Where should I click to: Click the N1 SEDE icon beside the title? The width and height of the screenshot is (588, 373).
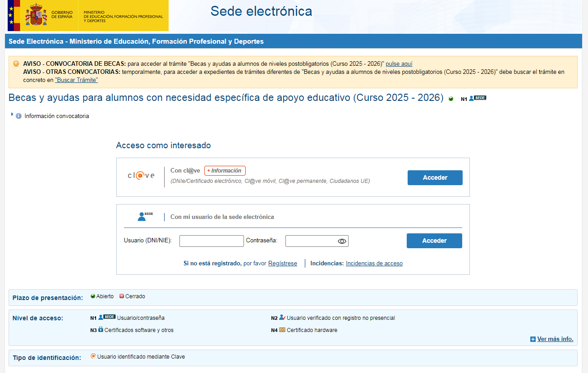coord(477,98)
